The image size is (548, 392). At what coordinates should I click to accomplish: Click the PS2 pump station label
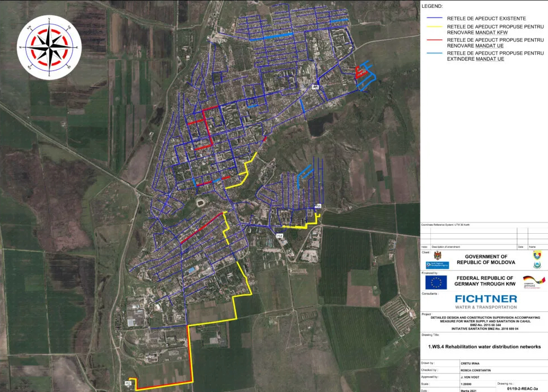[128, 384]
